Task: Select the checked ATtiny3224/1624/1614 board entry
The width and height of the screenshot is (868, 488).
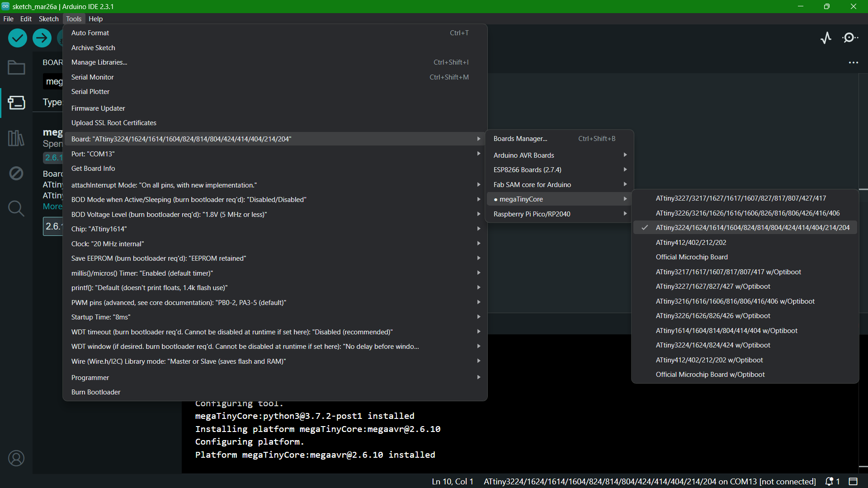Action: click(x=745, y=228)
